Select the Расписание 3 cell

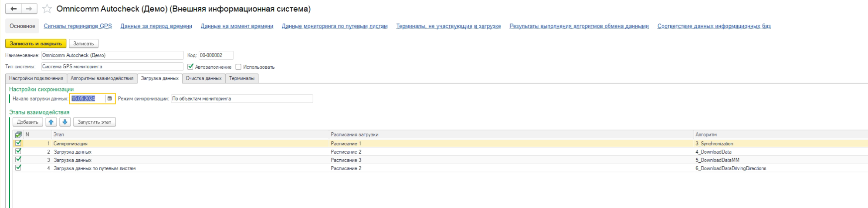[x=511, y=160]
